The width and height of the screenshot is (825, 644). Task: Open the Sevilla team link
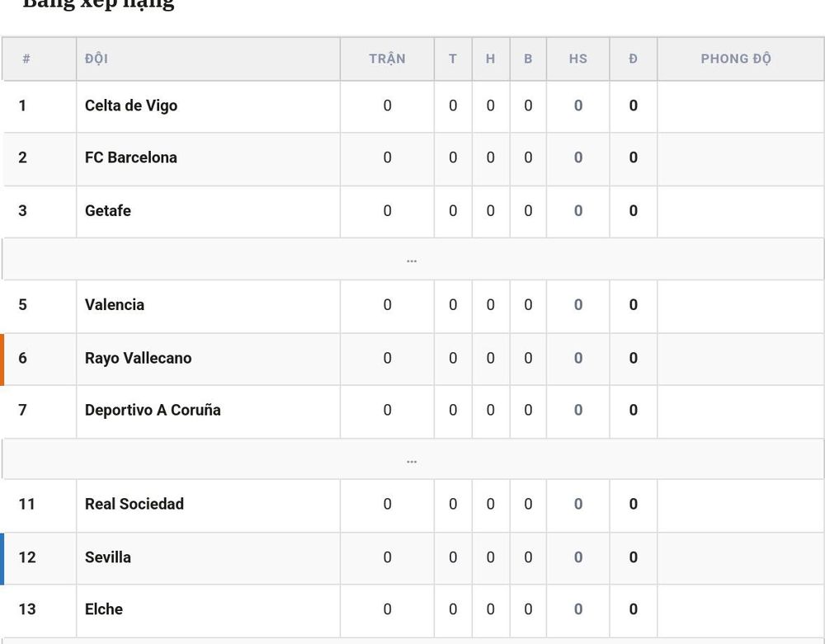point(108,557)
